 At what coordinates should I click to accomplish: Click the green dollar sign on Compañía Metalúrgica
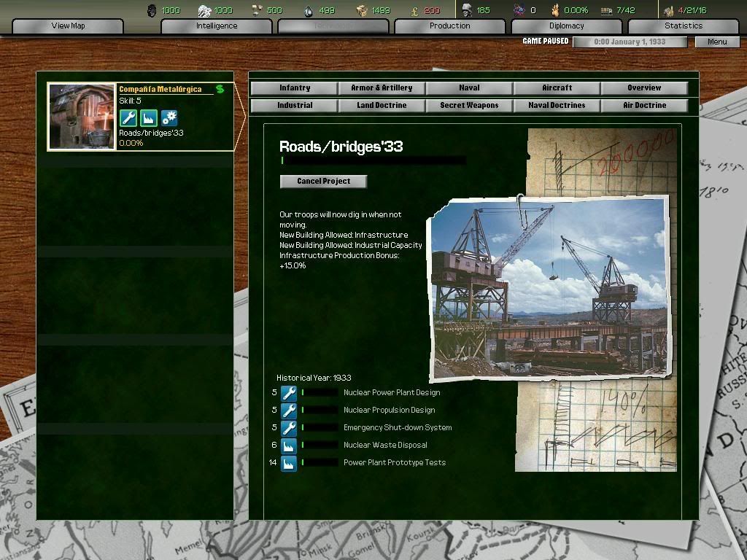click(x=220, y=89)
